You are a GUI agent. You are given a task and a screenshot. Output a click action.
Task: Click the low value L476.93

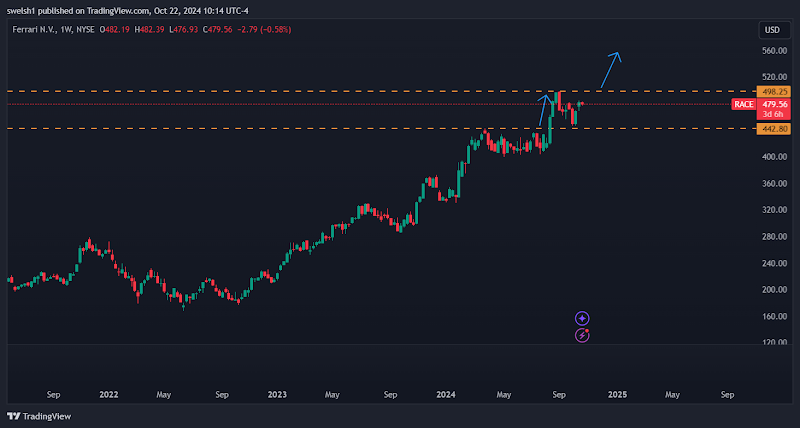[x=183, y=30]
